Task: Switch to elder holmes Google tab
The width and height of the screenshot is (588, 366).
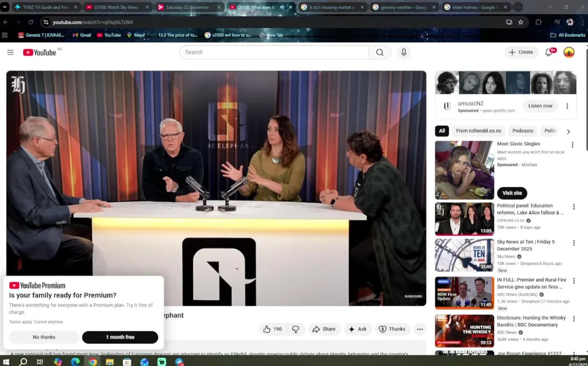Action: pos(476,7)
